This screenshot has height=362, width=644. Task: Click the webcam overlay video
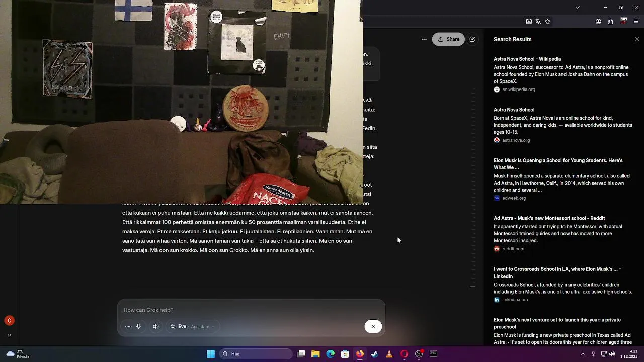click(181, 102)
